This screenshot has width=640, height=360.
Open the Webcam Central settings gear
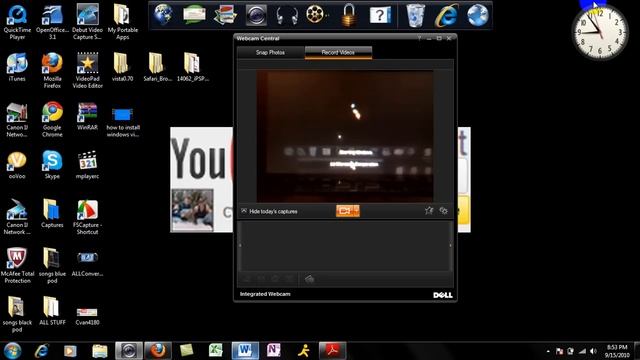point(443,211)
